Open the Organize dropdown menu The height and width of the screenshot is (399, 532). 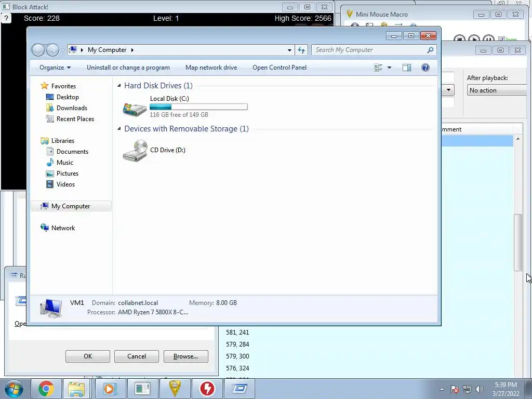(55, 68)
